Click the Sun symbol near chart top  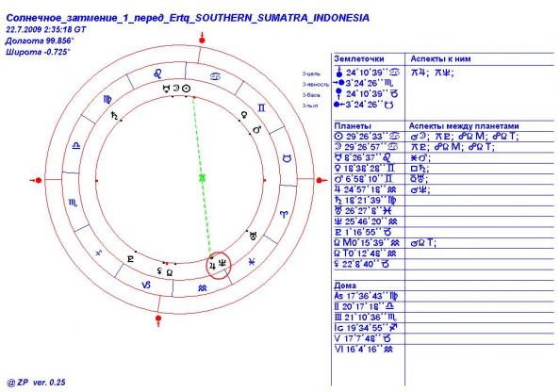point(186,89)
